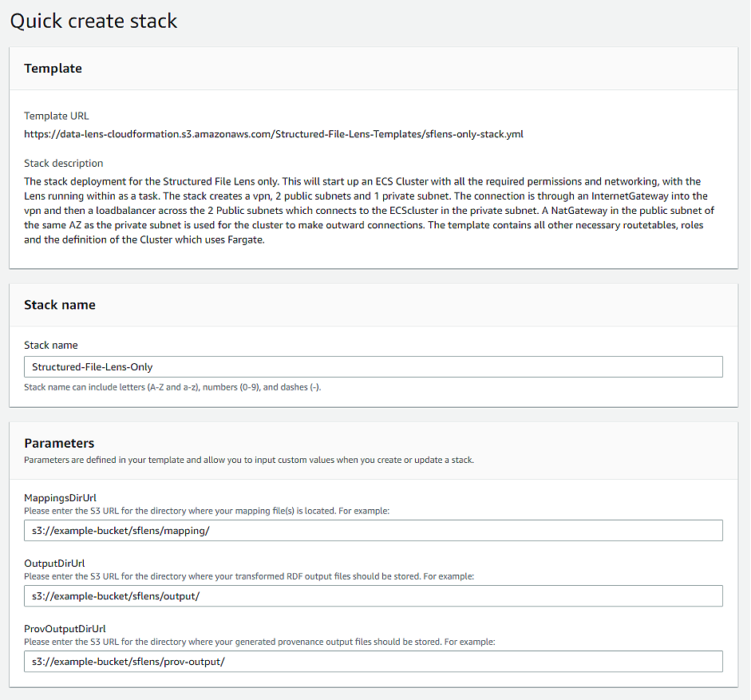
Task: Click the OutputDirUrl parameter label
Action: (54, 564)
